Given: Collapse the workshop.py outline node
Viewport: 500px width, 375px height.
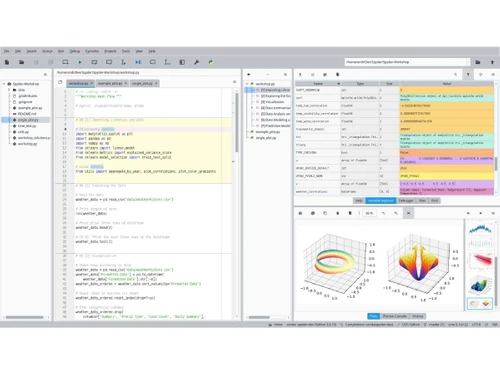Looking at the screenshot, I should point(247,84).
